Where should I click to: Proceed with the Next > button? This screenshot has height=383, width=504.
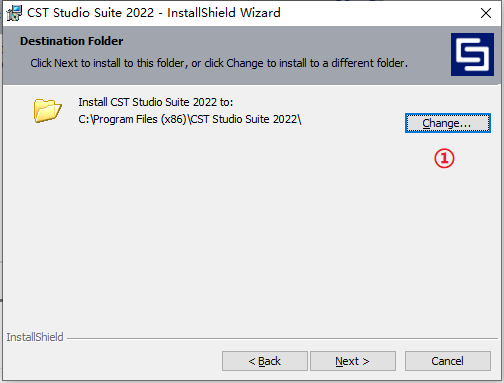pos(353,361)
